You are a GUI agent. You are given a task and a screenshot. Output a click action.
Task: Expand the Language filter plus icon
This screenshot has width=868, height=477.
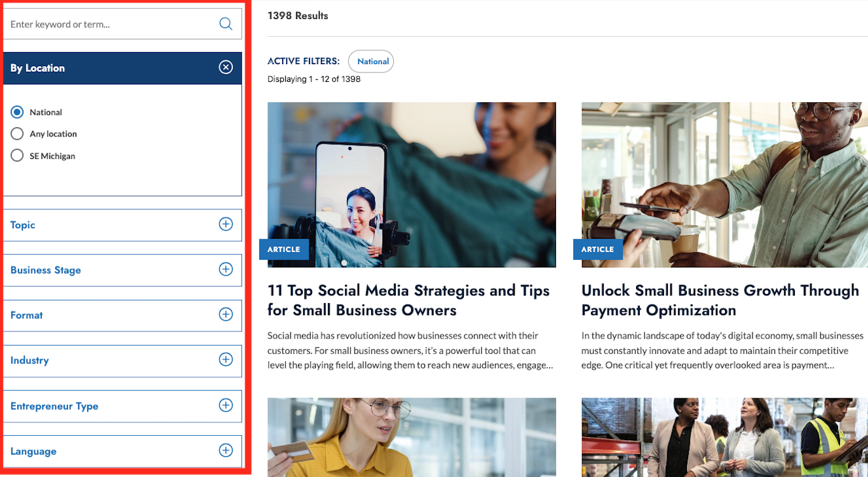[226, 450]
